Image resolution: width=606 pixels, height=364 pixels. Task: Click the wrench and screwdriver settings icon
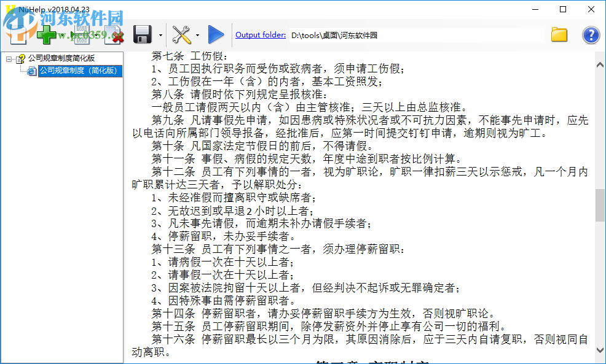pyautogui.click(x=181, y=35)
